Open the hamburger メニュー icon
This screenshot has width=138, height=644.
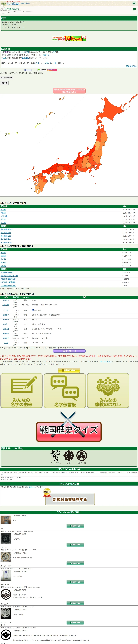134,10
